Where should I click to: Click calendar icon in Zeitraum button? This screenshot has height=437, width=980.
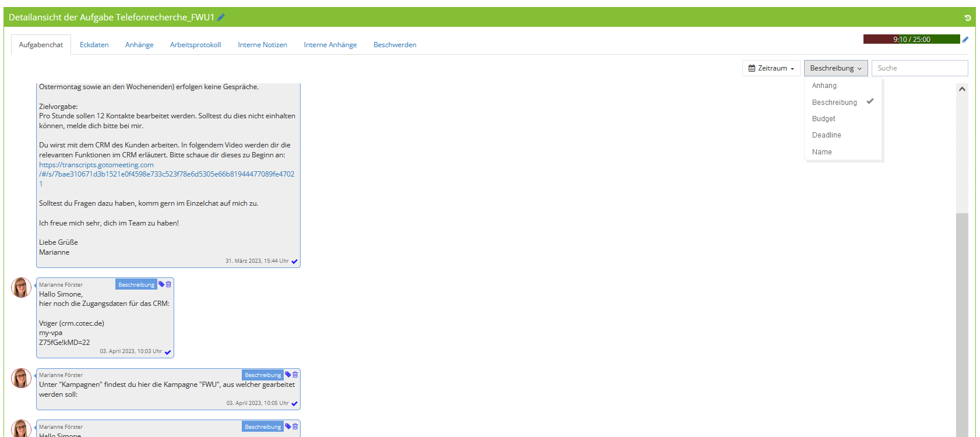pos(752,68)
